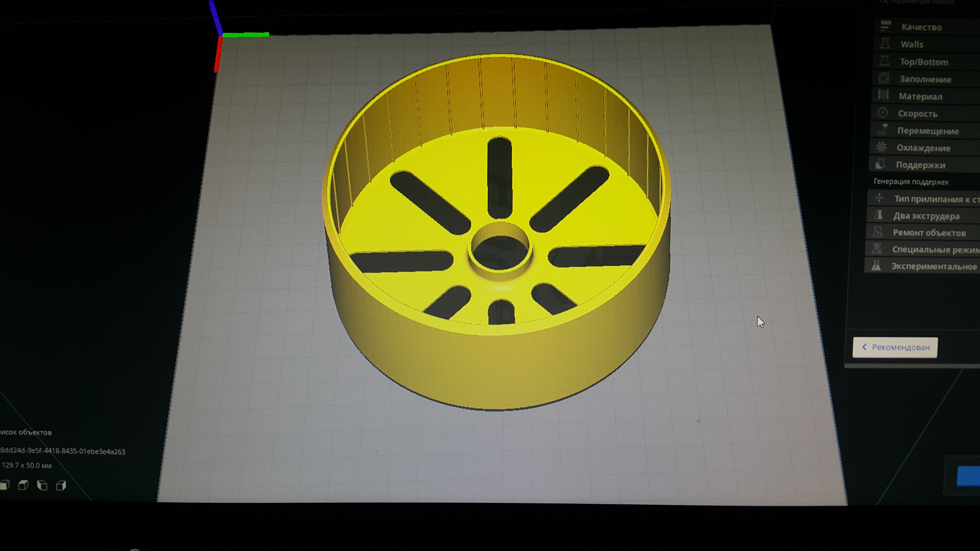The width and height of the screenshot is (980, 551).
Task: Select the rightmost view-orientation cube icon
Action: tap(61, 485)
